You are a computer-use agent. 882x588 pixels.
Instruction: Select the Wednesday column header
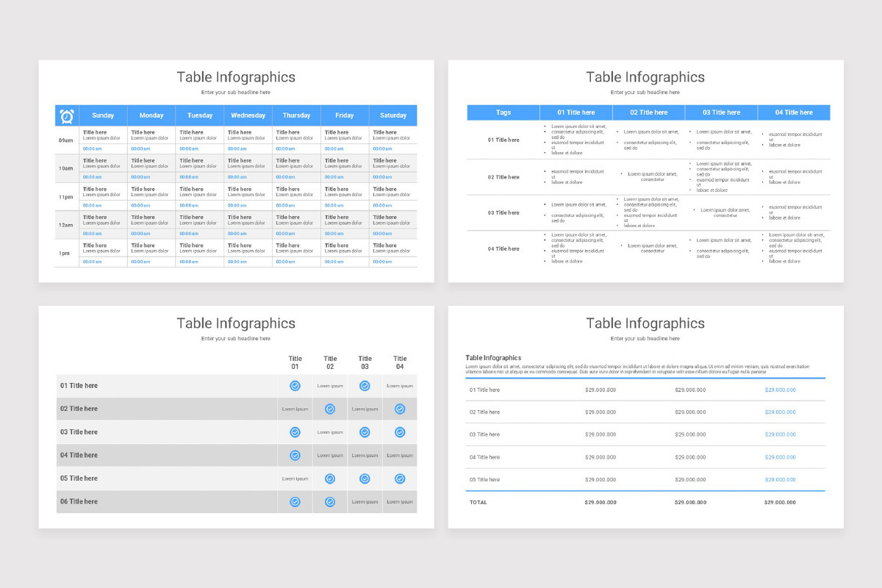(248, 115)
